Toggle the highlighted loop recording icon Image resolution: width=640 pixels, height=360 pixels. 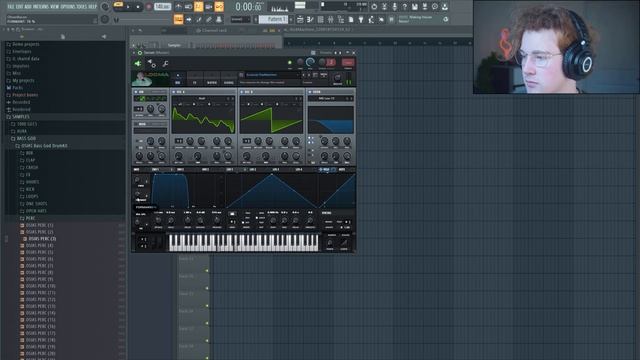[x=219, y=7]
